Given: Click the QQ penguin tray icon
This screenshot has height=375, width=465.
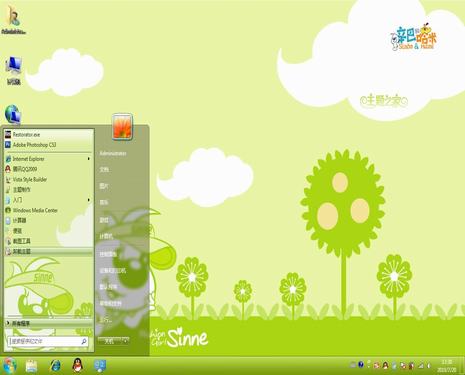Looking at the screenshot, I should 385,365.
